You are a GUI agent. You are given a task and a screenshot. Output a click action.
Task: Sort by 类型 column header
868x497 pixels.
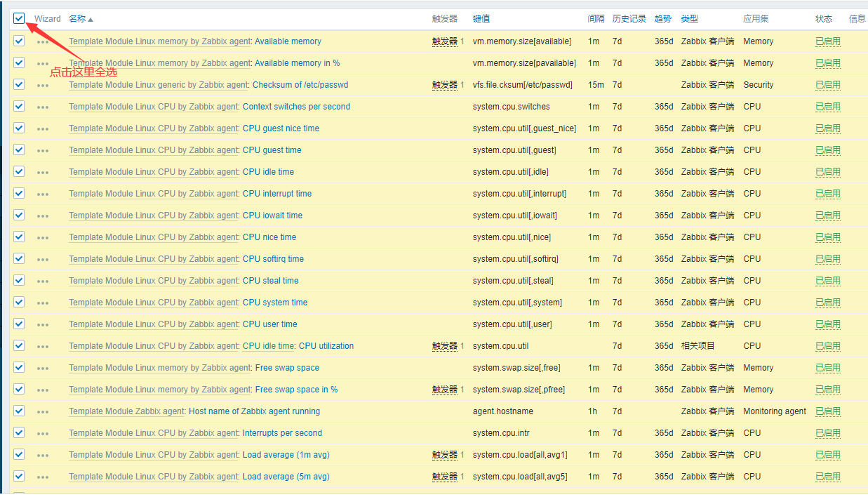tap(690, 19)
